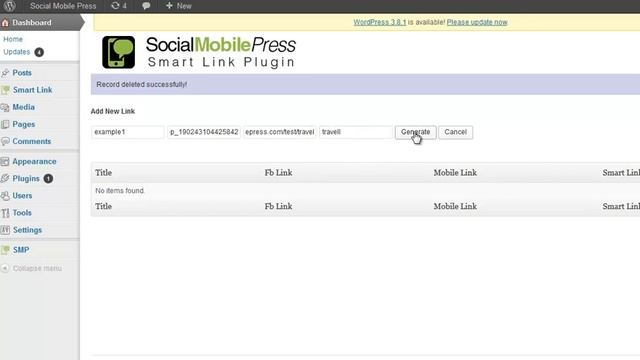Open the SMP menu

coord(21,250)
